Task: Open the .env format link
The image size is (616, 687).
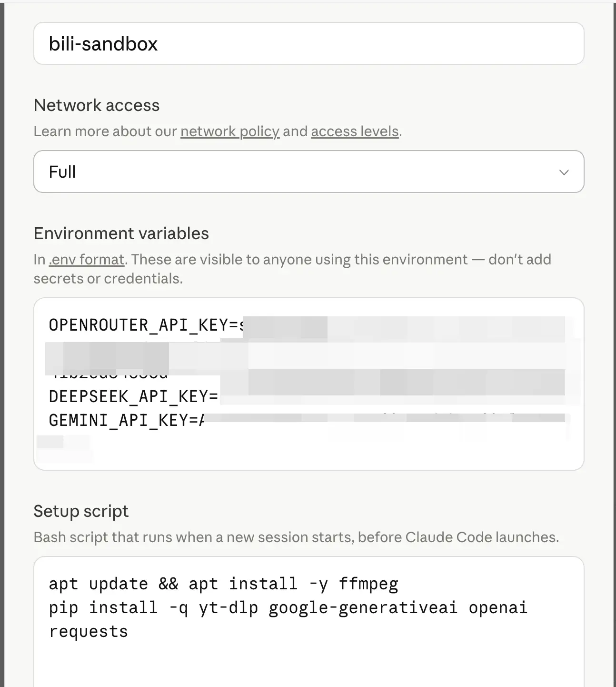Action: [87, 260]
